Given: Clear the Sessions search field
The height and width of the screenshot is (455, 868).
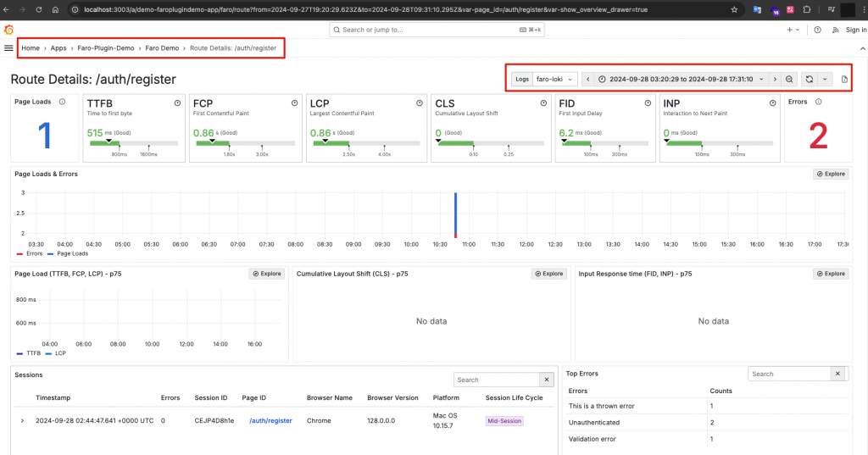Looking at the screenshot, I should (547, 380).
